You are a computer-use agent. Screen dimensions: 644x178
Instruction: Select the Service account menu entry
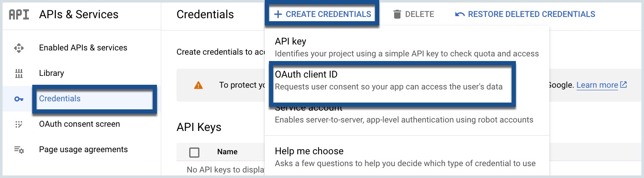click(x=407, y=114)
